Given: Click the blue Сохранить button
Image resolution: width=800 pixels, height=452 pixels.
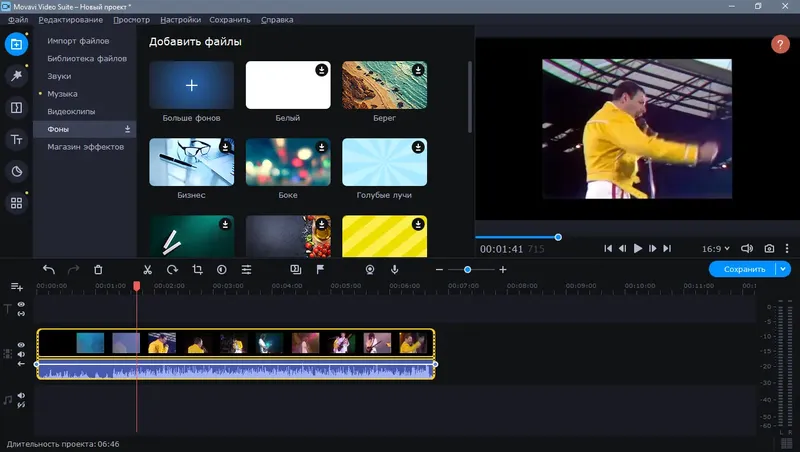Looking at the screenshot, I should (743, 269).
